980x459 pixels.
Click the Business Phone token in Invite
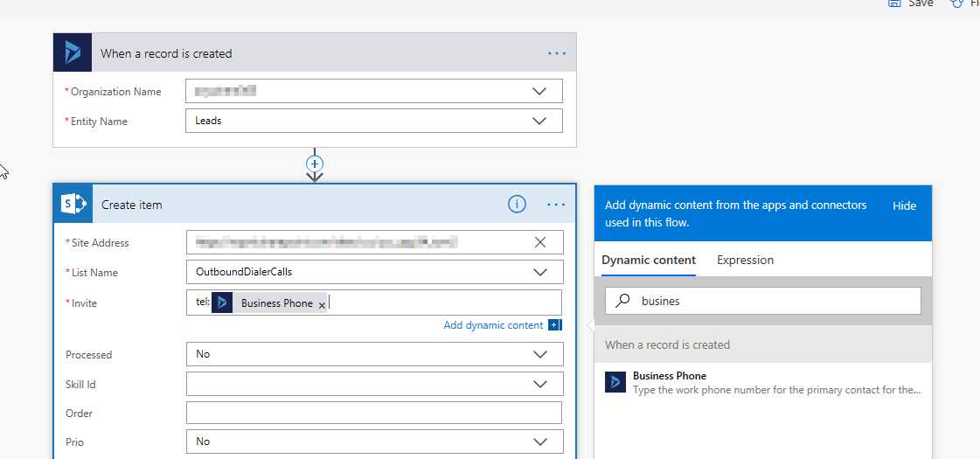click(x=269, y=303)
